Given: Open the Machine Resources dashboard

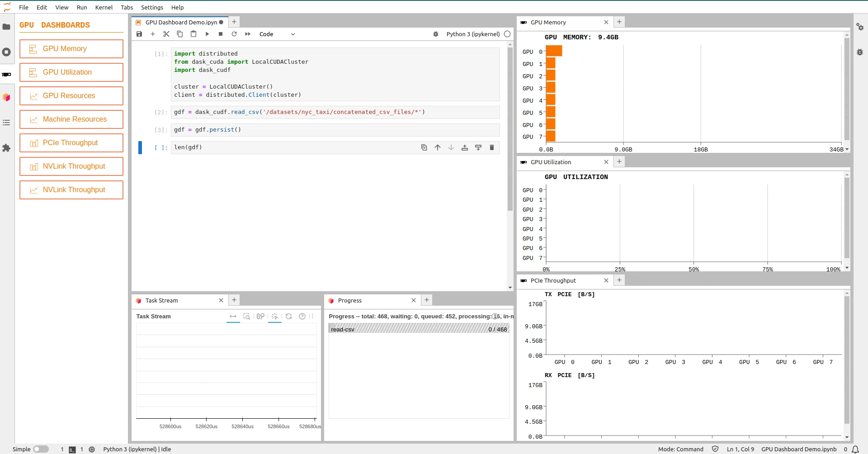Looking at the screenshot, I should (71, 119).
